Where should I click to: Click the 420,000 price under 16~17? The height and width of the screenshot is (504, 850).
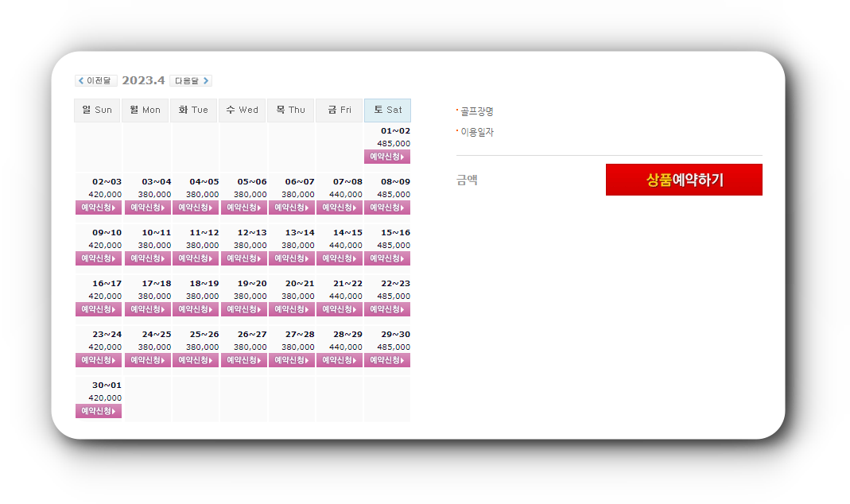(x=105, y=297)
